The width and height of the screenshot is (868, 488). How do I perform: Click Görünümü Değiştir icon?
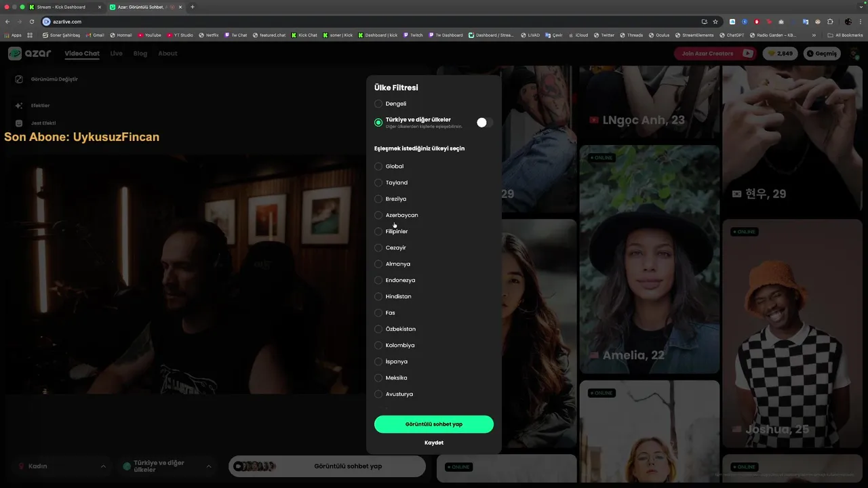(19, 79)
